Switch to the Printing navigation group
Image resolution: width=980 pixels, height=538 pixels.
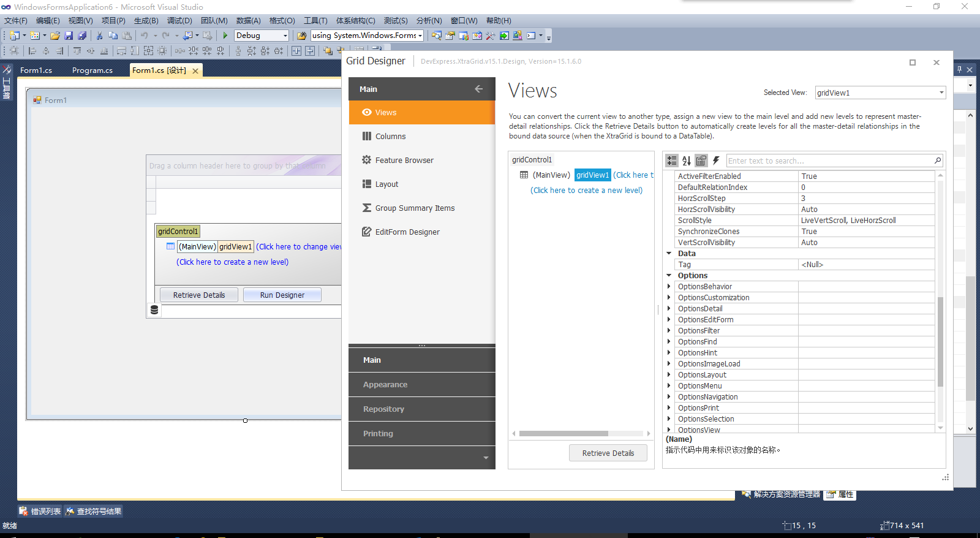coord(422,434)
